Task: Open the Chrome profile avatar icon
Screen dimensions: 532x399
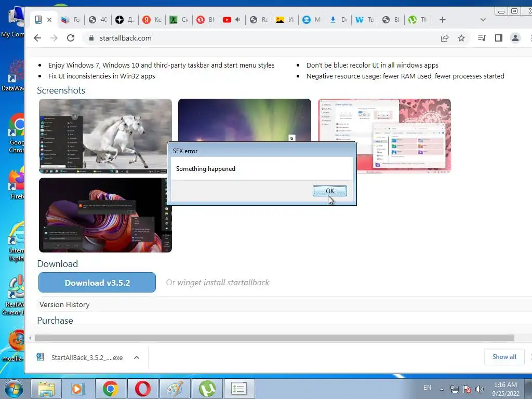Action: pos(515,38)
